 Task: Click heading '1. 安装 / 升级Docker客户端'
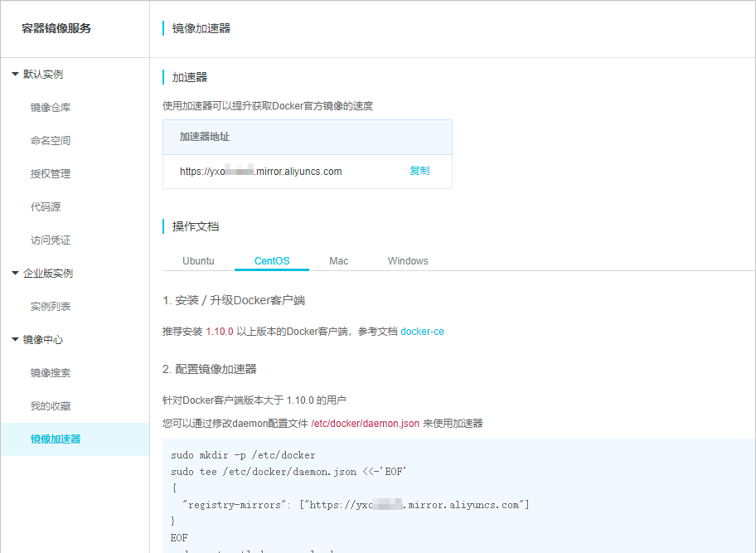[x=234, y=300]
